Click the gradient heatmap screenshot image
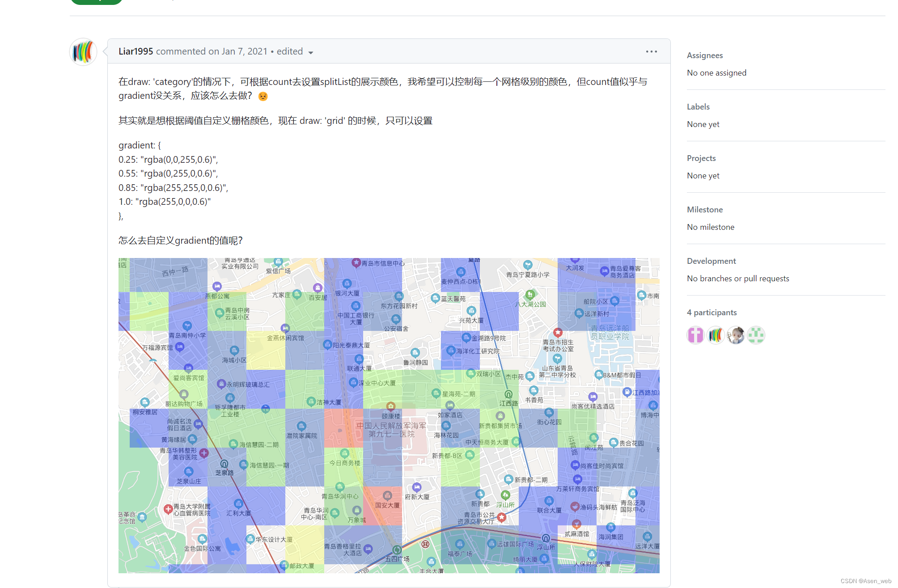This screenshot has width=898, height=588. click(x=388, y=415)
